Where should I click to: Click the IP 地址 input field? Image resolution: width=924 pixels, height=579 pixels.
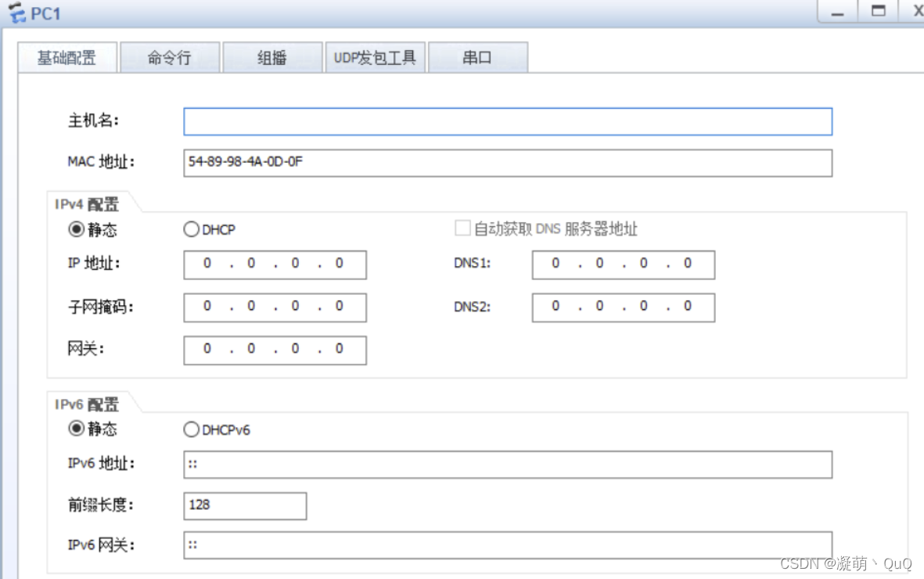275,264
